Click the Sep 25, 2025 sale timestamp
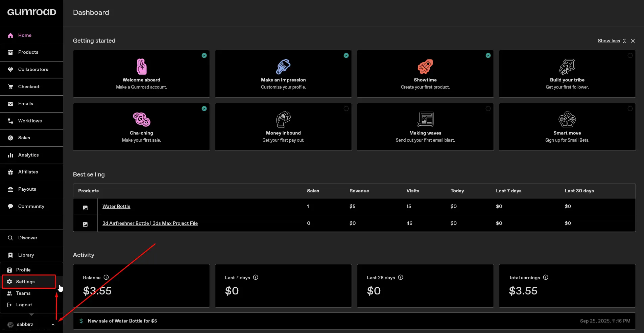The height and width of the screenshot is (333, 644). [605, 321]
